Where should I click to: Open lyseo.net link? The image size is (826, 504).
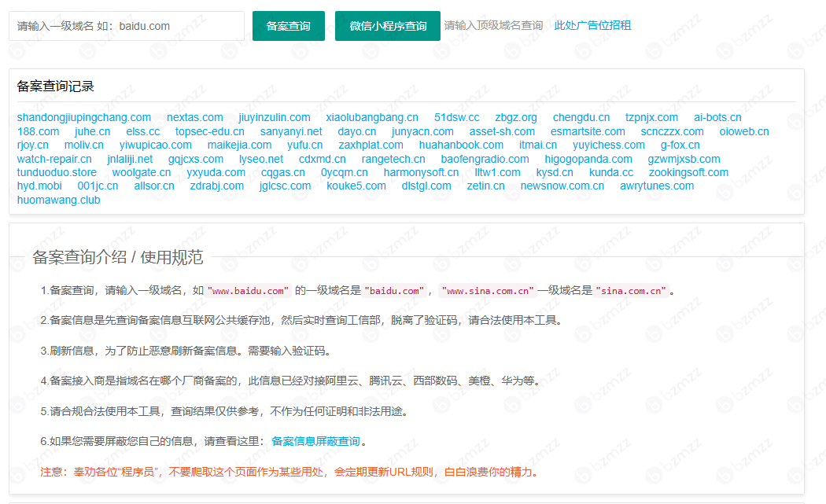point(261,159)
